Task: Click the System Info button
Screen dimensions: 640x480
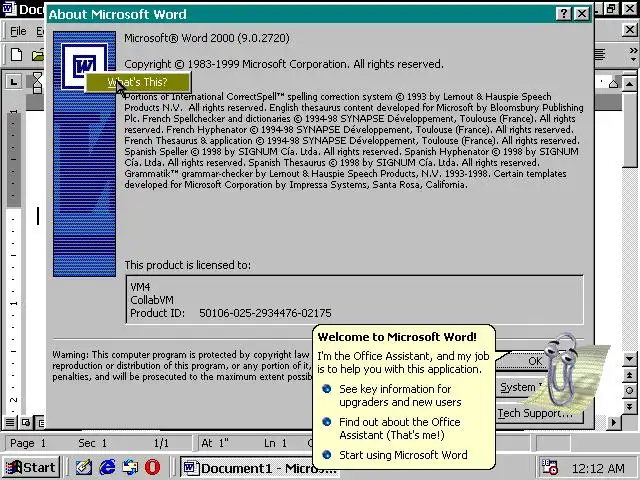Action: [519, 387]
